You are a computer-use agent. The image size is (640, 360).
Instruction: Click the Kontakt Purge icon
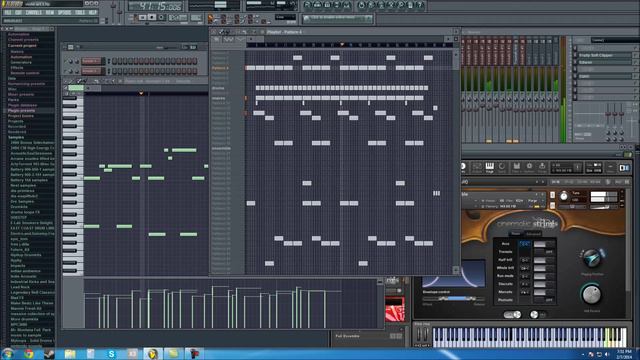click(x=542, y=167)
